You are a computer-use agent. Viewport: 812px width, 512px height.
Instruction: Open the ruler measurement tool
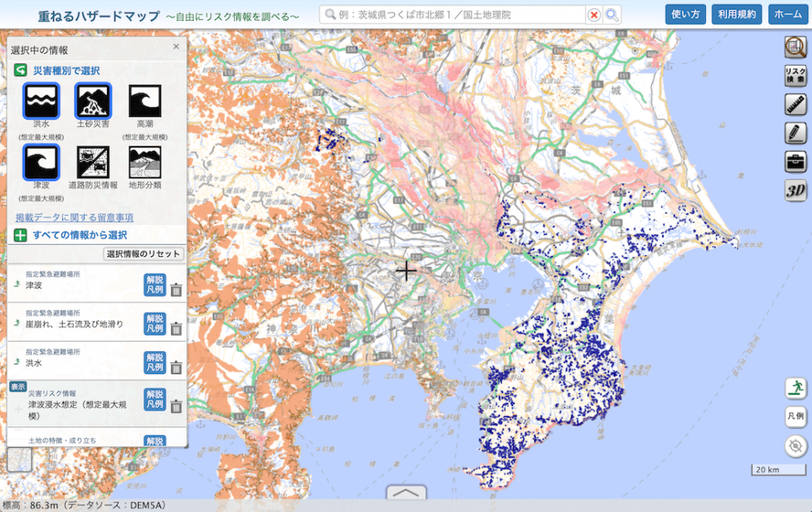point(795,105)
